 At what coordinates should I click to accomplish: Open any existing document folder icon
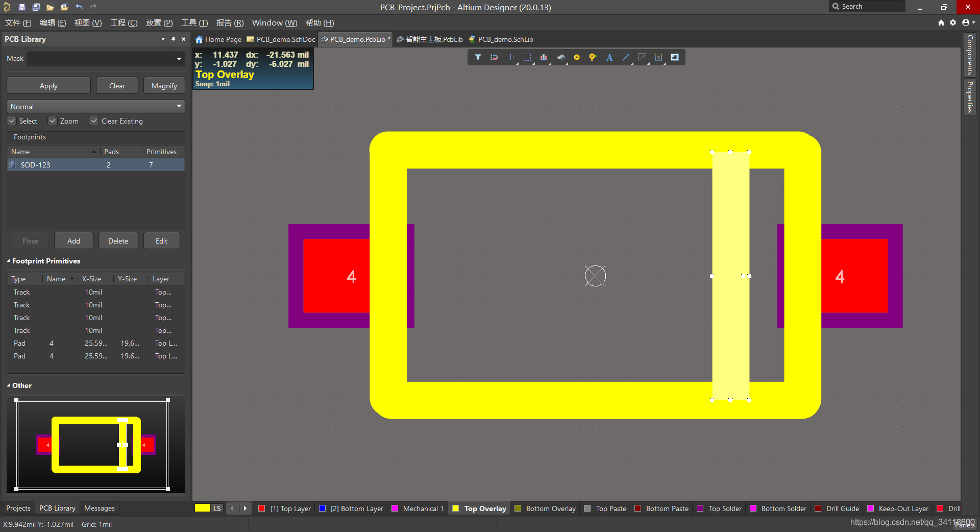click(x=50, y=7)
